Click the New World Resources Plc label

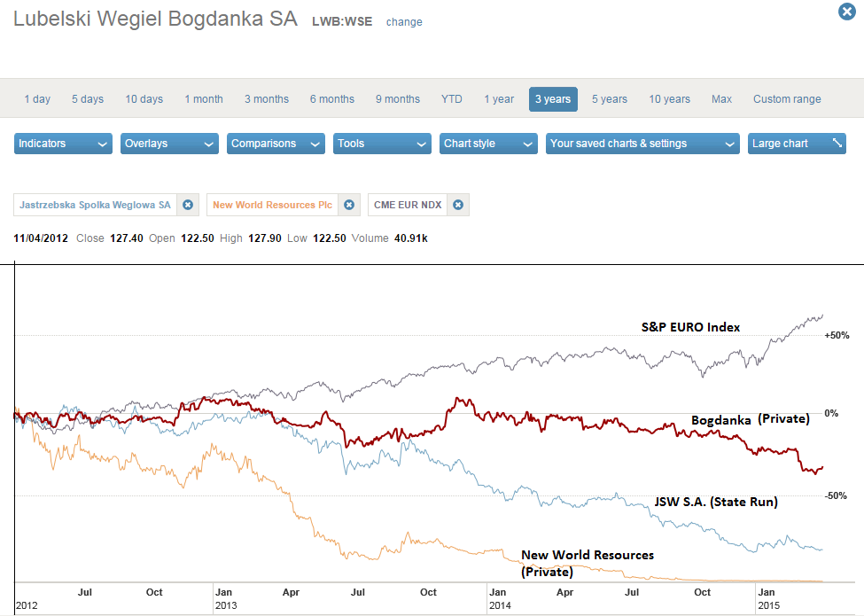coord(272,205)
